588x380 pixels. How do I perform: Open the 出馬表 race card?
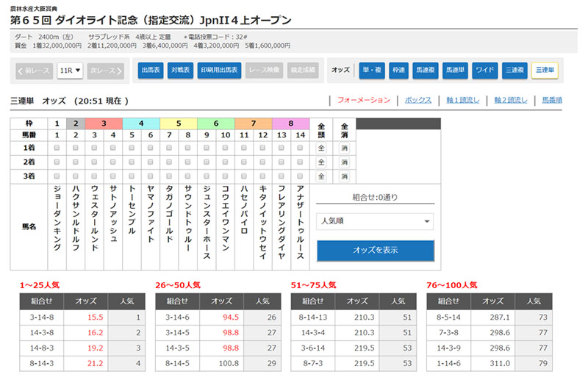coord(150,71)
